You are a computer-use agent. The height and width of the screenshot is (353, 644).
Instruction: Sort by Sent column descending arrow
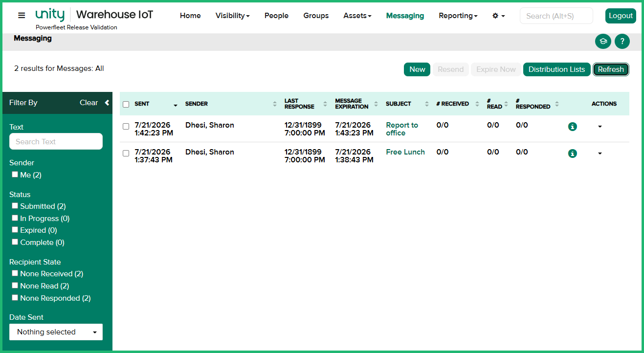tap(176, 106)
